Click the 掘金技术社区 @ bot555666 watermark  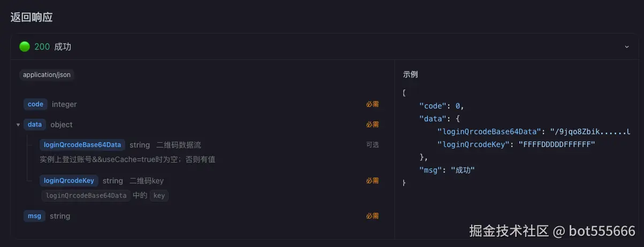coord(552,231)
